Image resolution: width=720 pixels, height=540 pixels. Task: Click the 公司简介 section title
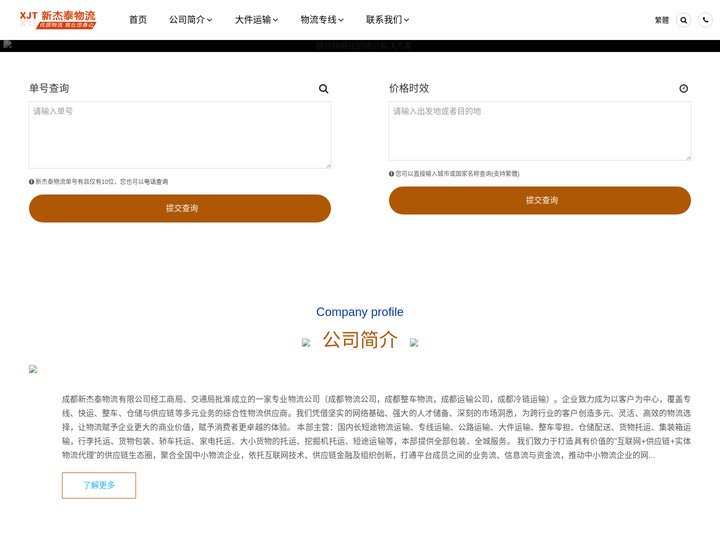(x=360, y=340)
